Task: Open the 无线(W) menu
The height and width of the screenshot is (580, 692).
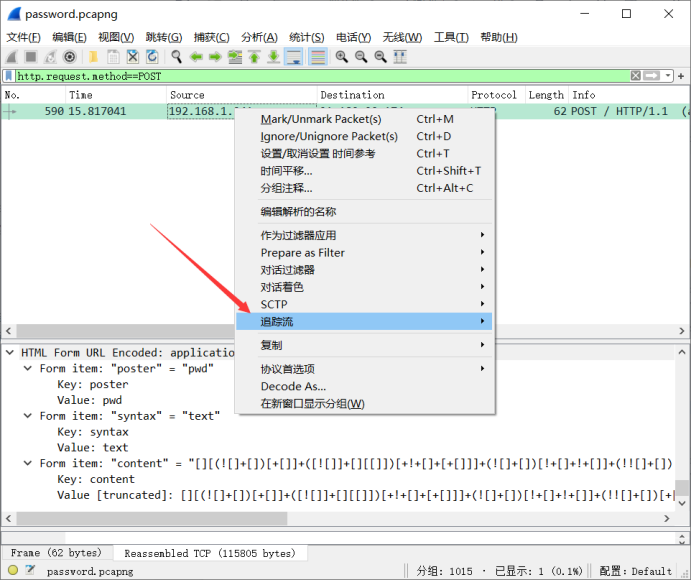Action: 402,38
